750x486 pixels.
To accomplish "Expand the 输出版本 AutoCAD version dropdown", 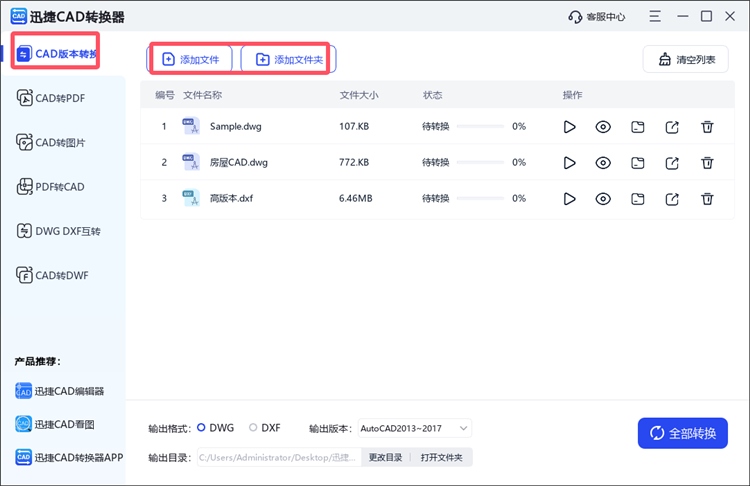I will click(414, 428).
